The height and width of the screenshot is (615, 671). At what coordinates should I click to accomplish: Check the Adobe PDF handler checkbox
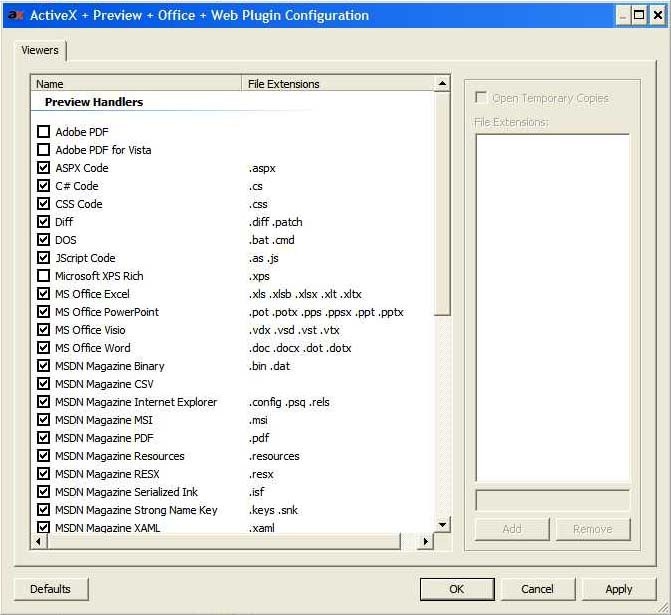click(43, 131)
